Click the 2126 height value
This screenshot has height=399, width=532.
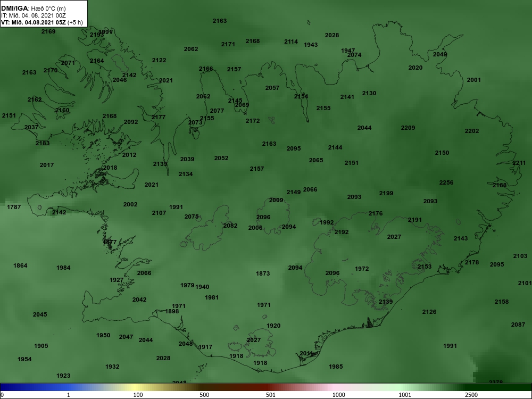[x=429, y=312]
